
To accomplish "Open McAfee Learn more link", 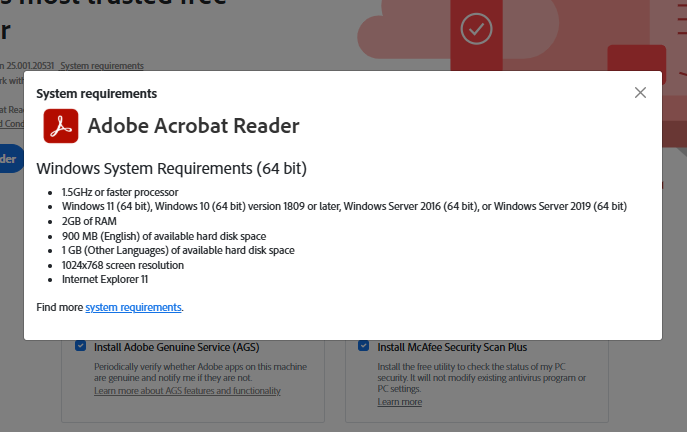I will pyautogui.click(x=400, y=402).
